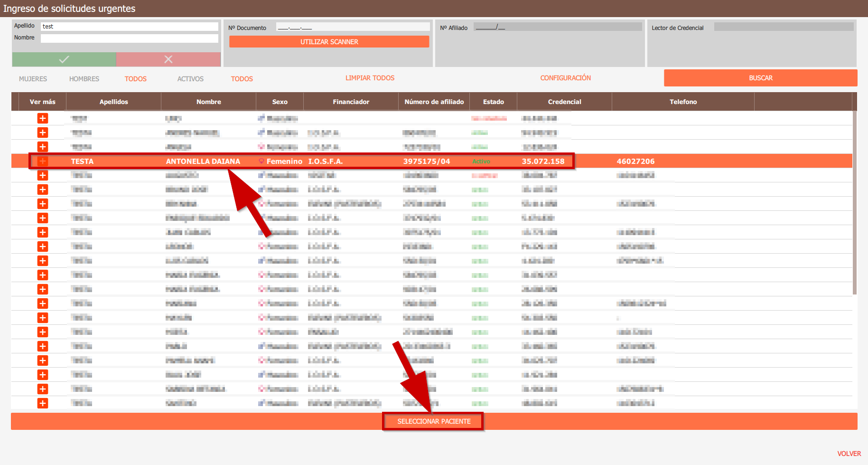Image resolution: width=868 pixels, height=465 pixels.
Task: Filter patients by MUJERES
Action: [33, 79]
